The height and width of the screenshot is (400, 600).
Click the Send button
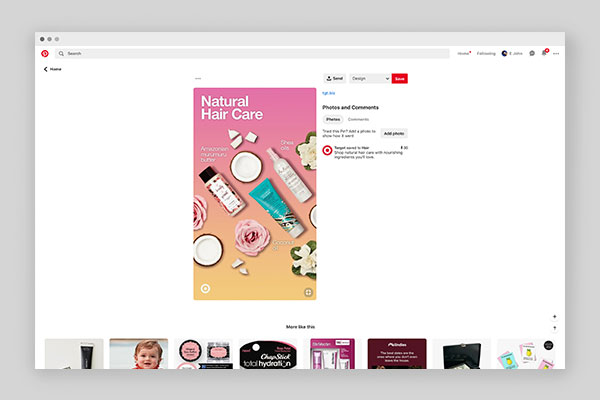point(335,78)
